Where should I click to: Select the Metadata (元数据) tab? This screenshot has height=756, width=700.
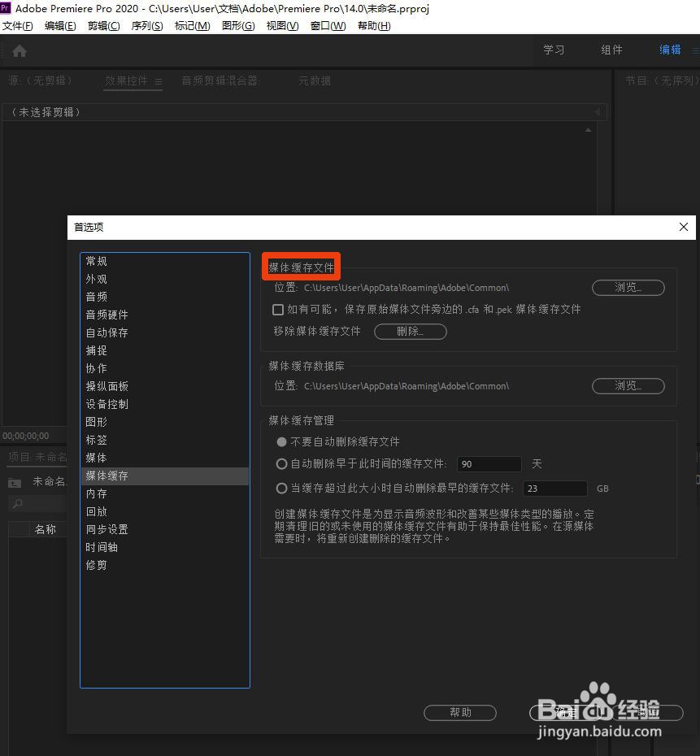pos(315,80)
